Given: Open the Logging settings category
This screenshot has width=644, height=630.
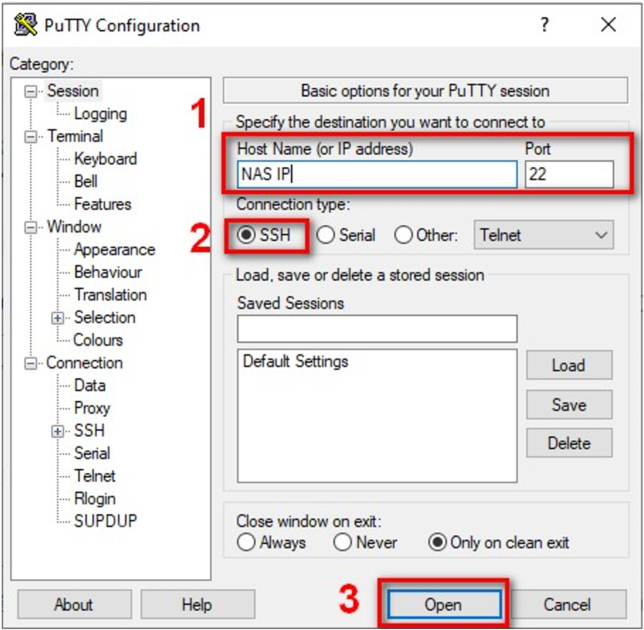Looking at the screenshot, I should 100,114.
